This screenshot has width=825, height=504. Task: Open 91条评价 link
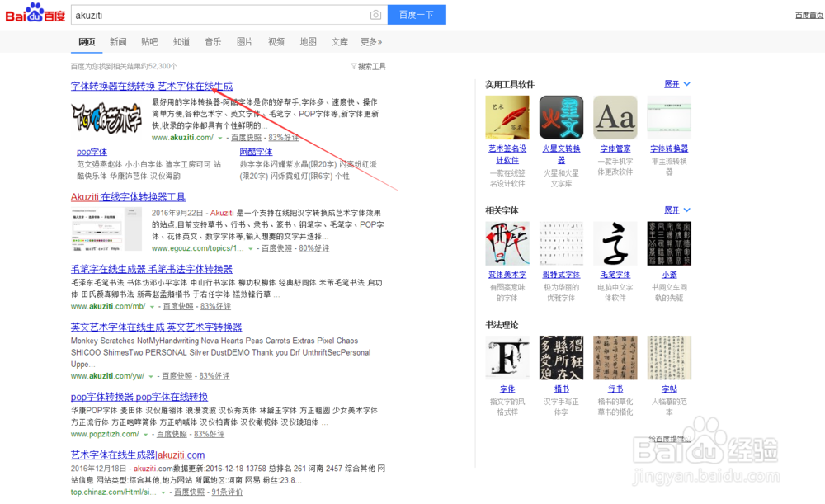[227, 492]
